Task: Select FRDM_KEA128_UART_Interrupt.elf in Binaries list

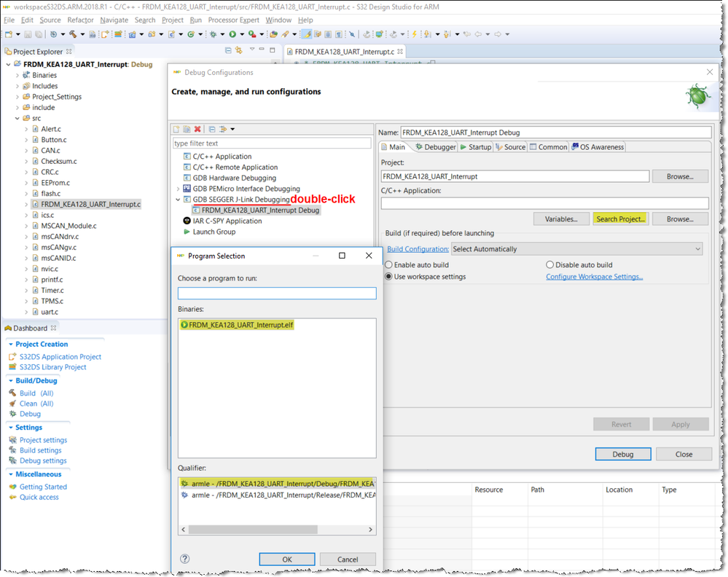Action: pos(237,325)
